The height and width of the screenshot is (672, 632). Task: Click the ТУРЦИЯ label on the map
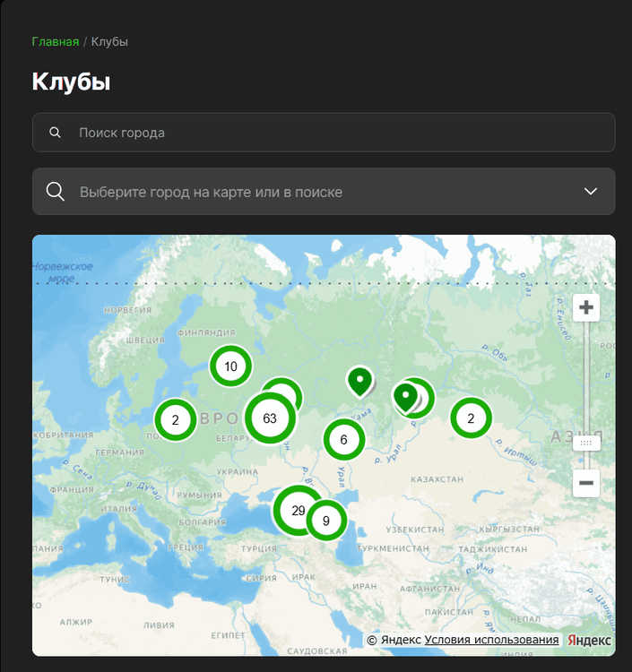click(x=258, y=548)
